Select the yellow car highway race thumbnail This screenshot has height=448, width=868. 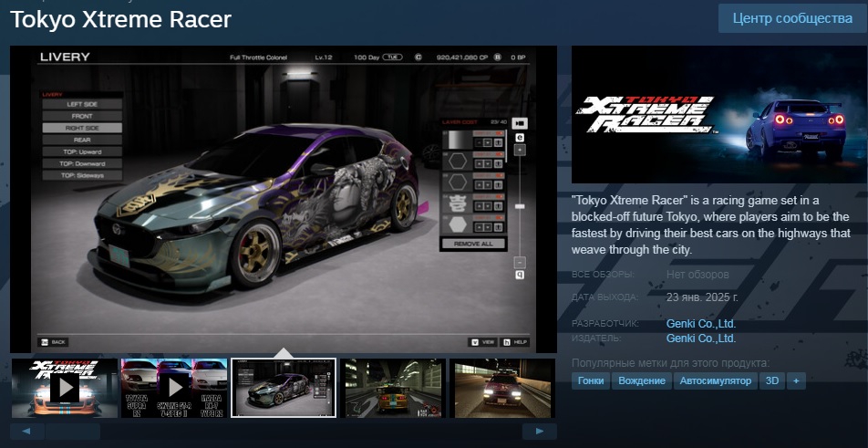pos(392,388)
